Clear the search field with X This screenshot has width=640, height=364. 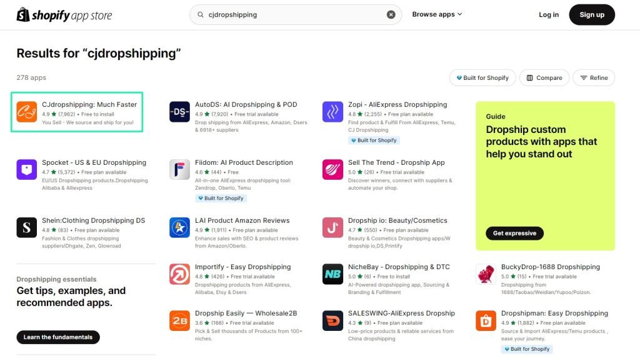pyautogui.click(x=391, y=15)
